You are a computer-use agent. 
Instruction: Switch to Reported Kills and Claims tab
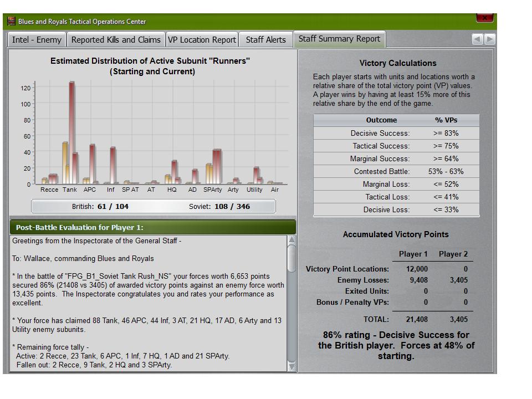(116, 40)
